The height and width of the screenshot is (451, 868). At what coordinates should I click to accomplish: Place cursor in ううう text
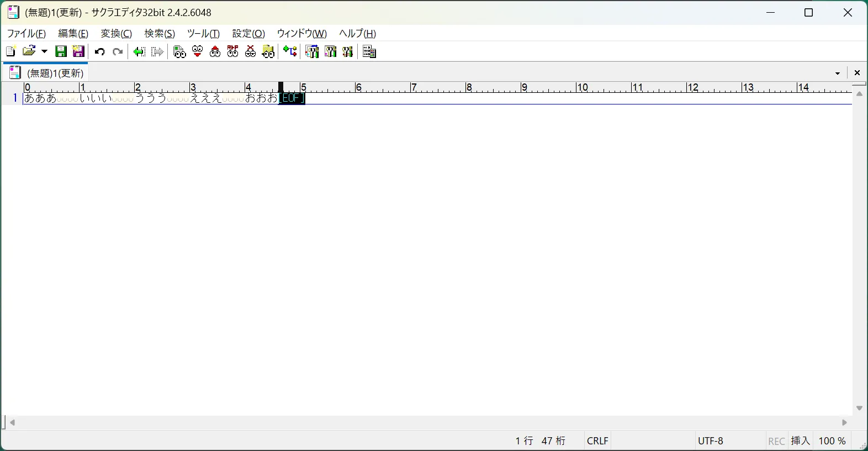[151, 98]
